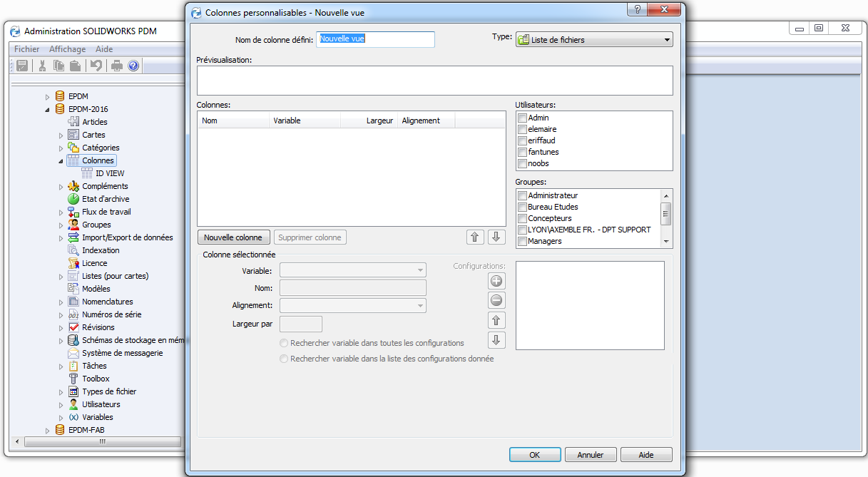Tick the LYON\AXEMBLE FR. - DPT SUPPORT checkbox
Screen dimensions: 868x477
point(523,230)
